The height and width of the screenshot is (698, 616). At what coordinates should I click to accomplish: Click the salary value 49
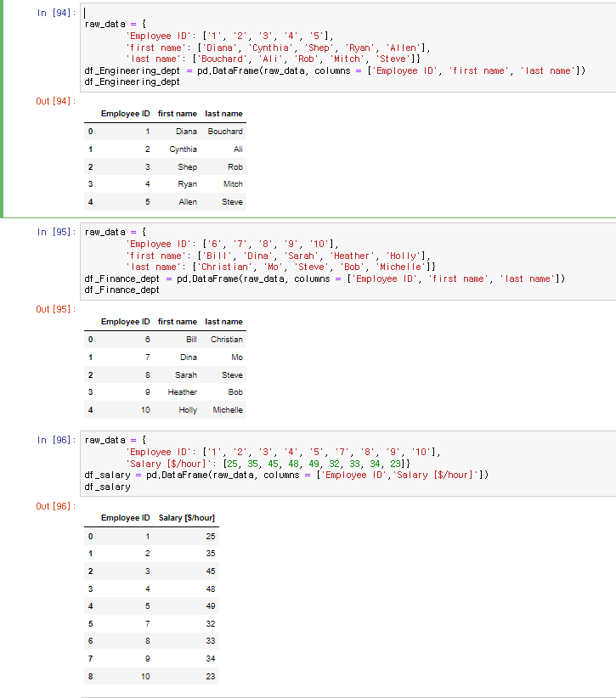pyautogui.click(x=211, y=605)
